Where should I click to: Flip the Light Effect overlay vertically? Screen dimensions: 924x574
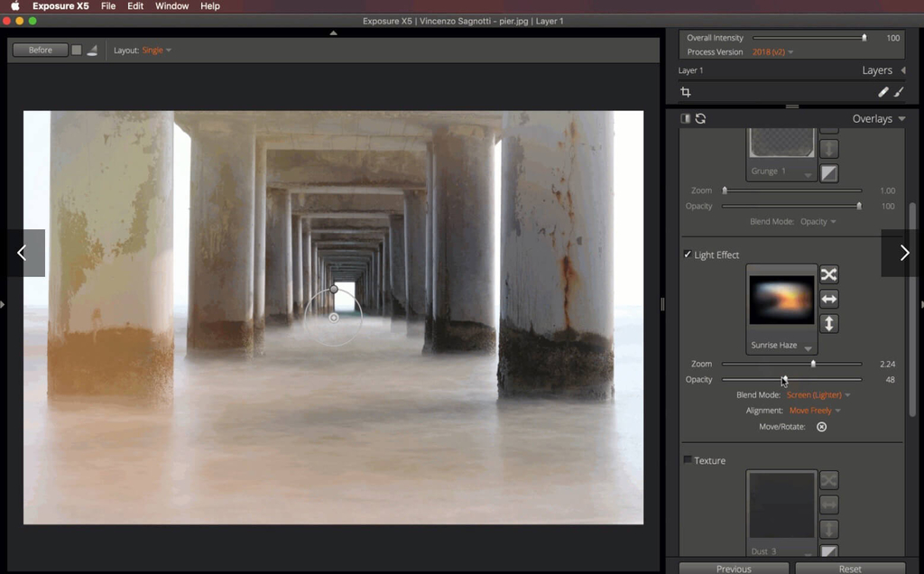827,323
